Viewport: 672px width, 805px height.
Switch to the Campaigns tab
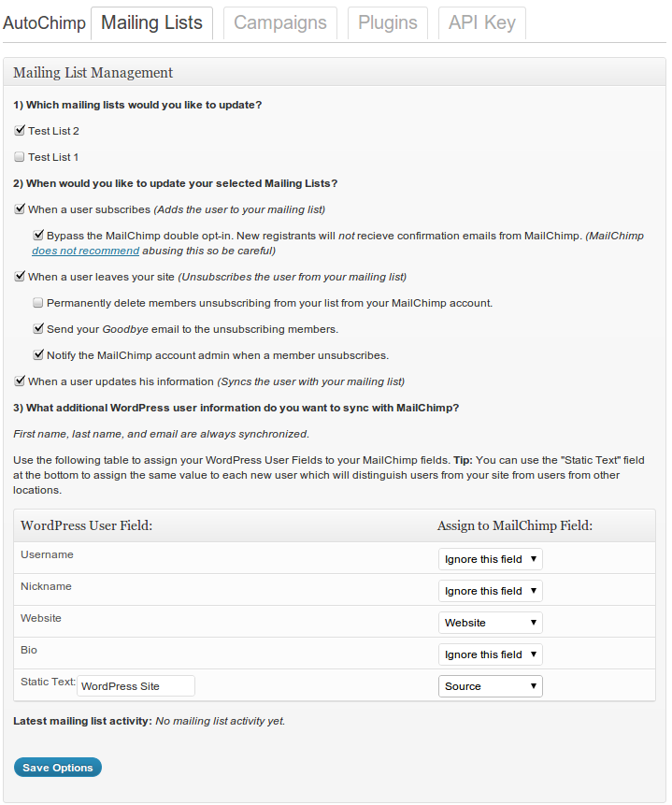(280, 23)
